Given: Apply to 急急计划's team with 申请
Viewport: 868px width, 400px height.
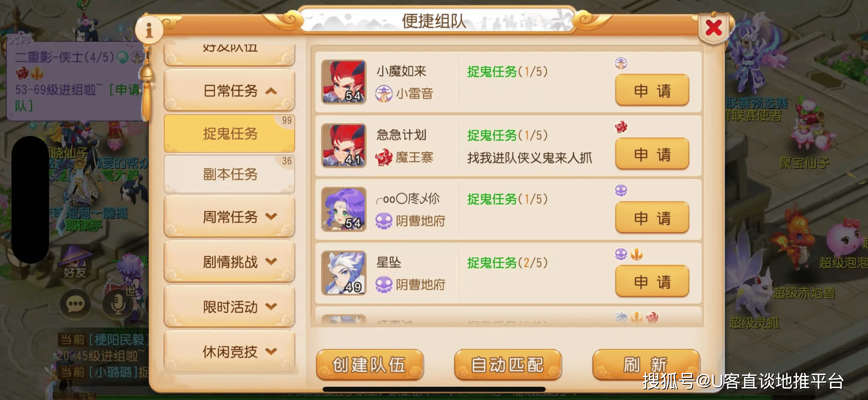Looking at the screenshot, I should (x=652, y=154).
